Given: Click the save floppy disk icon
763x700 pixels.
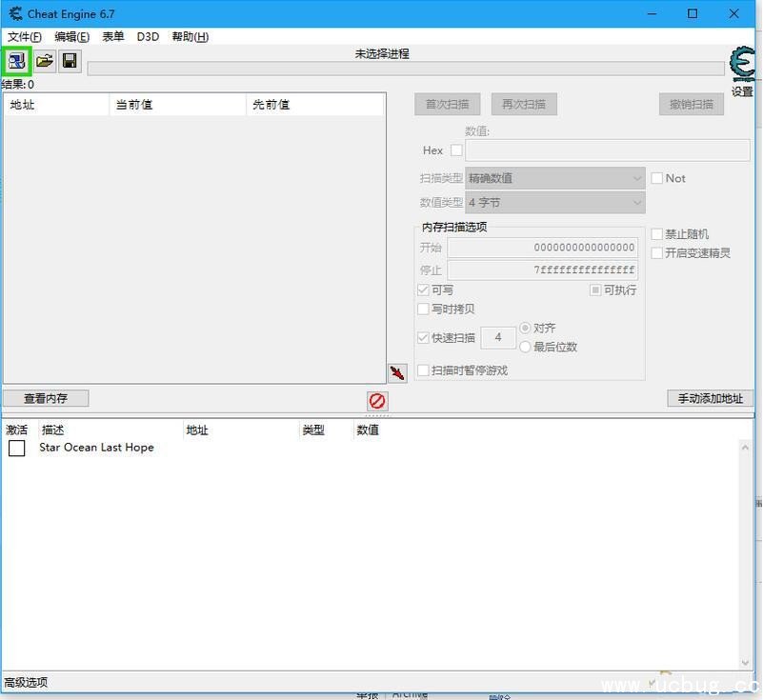Looking at the screenshot, I should (70, 61).
